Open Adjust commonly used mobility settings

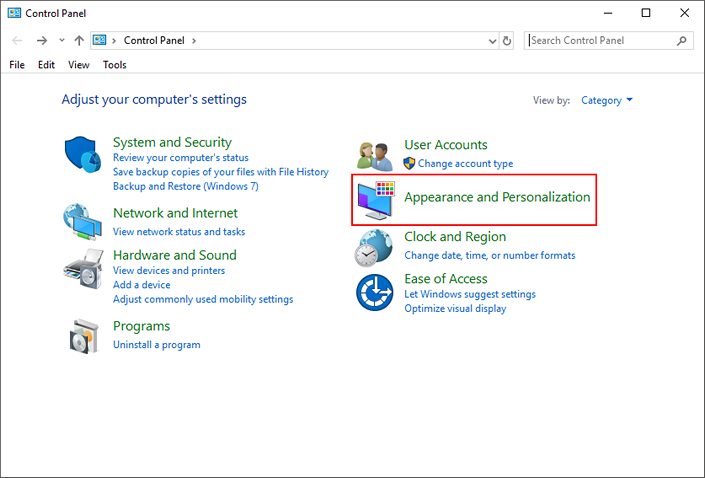click(x=203, y=299)
